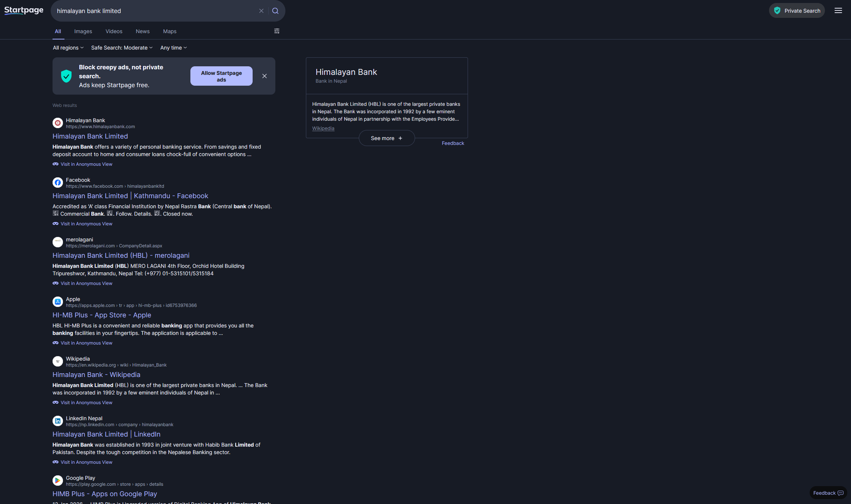This screenshot has width=851, height=504.
Task: Click the Private Search shield button
Action: tap(797, 10)
